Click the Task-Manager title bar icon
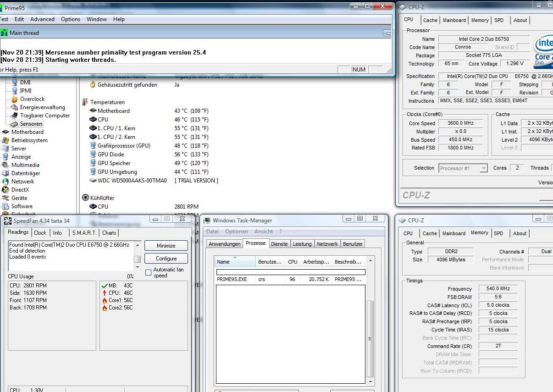Image resolution: width=553 pixels, height=392 pixels. tap(207, 221)
